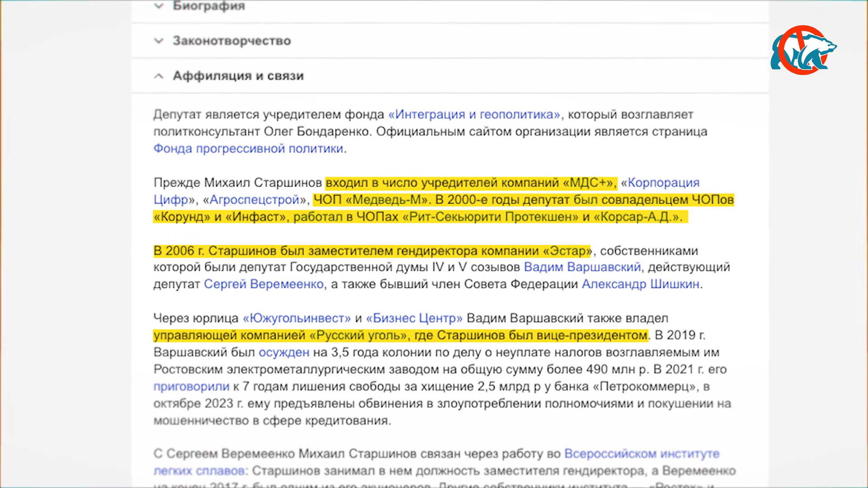Click the highlighted ЧОП «Медведь-М» text

pos(371,200)
